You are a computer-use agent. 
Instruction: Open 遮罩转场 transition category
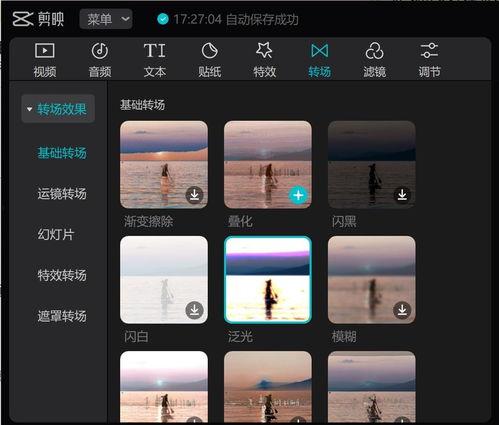click(x=62, y=316)
